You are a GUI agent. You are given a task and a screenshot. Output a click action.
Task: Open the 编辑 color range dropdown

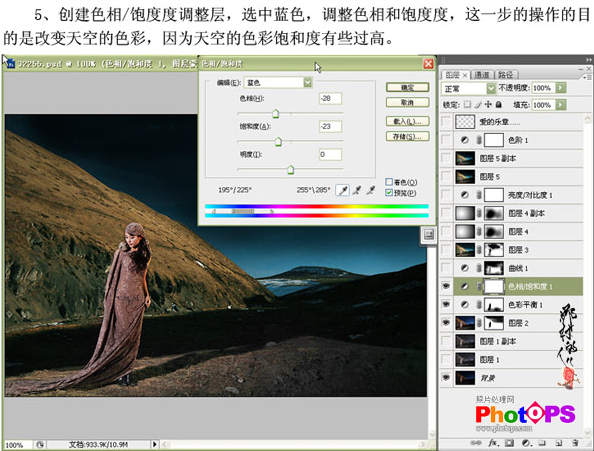tap(278, 82)
